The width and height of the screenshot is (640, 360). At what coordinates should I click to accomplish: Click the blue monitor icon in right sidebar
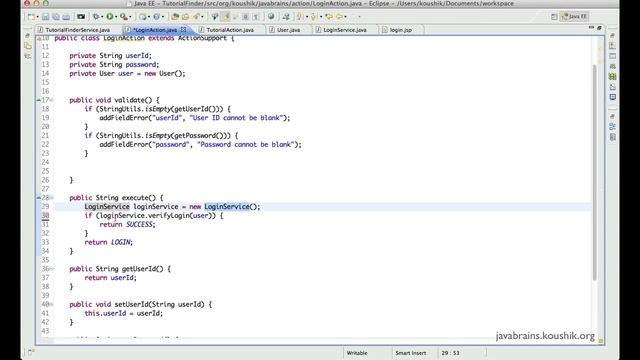[613, 97]
